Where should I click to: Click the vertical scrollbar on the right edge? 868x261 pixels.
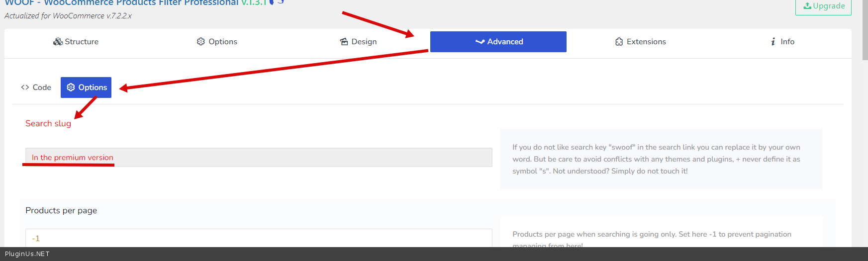coord(865,30)
